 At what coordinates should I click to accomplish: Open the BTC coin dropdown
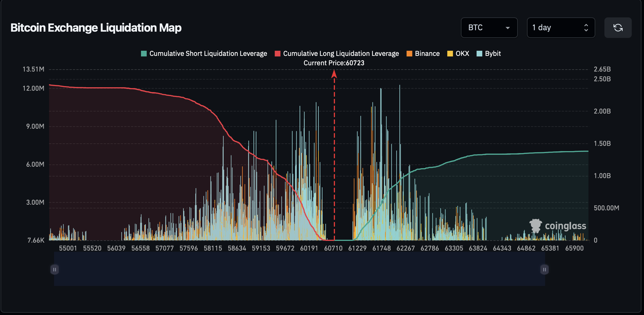pyautogui.click(x=489, y=28)
